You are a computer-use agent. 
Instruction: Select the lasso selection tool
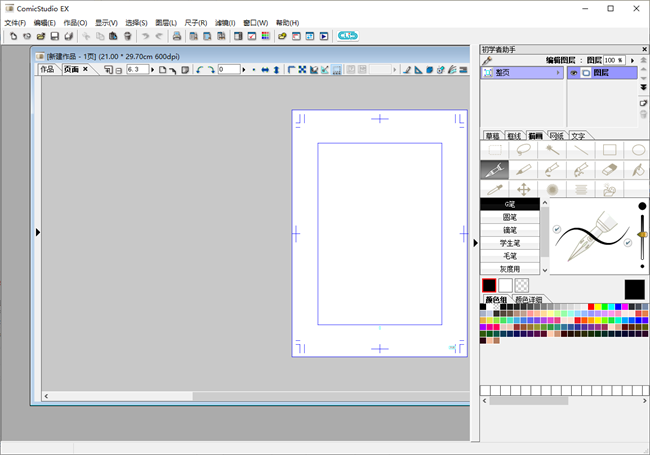523,150
